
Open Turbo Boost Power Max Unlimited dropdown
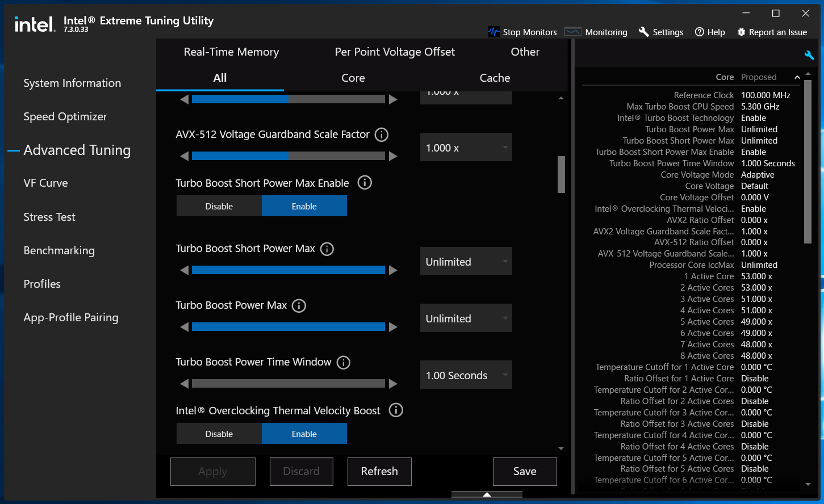(466, 318)
